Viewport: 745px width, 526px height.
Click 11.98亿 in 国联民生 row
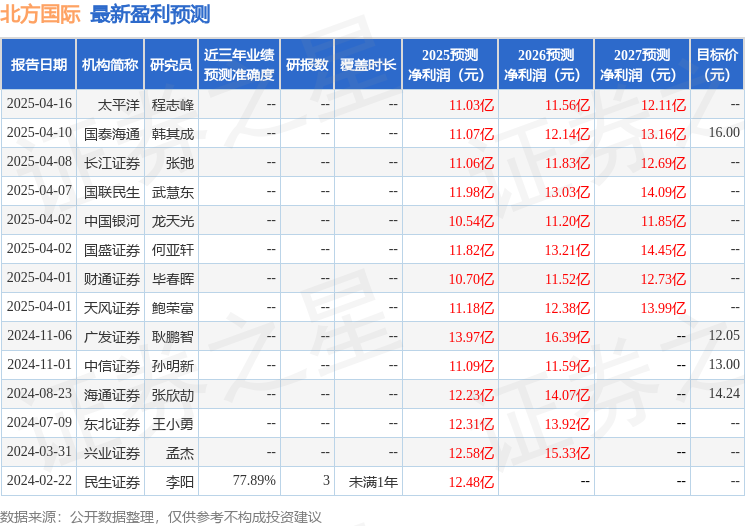tap(472, 192)
